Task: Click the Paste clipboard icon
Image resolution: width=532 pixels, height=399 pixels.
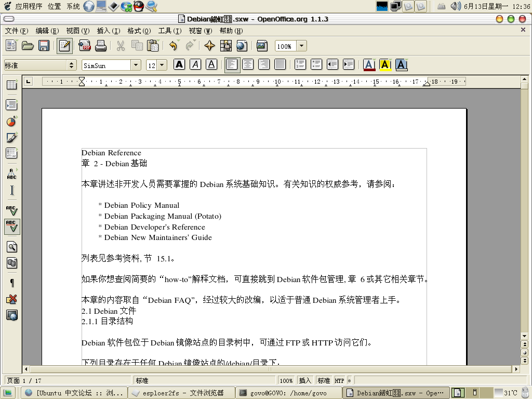Action: 153,46
